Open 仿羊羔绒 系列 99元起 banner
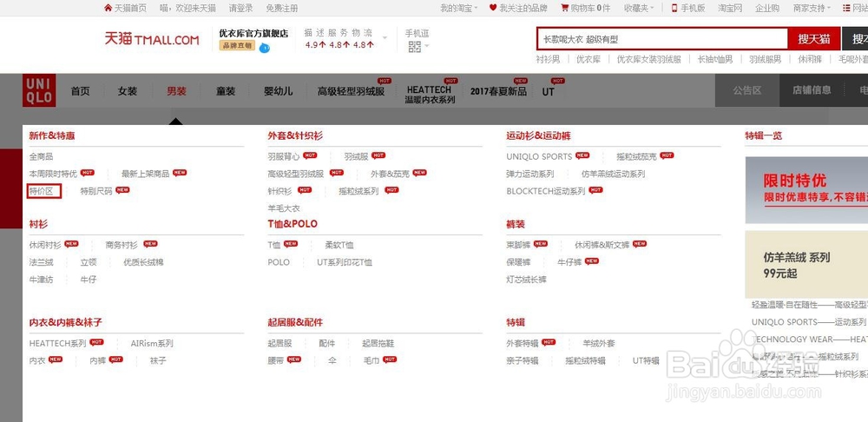The image size is (868, 422). click(806, 265)
